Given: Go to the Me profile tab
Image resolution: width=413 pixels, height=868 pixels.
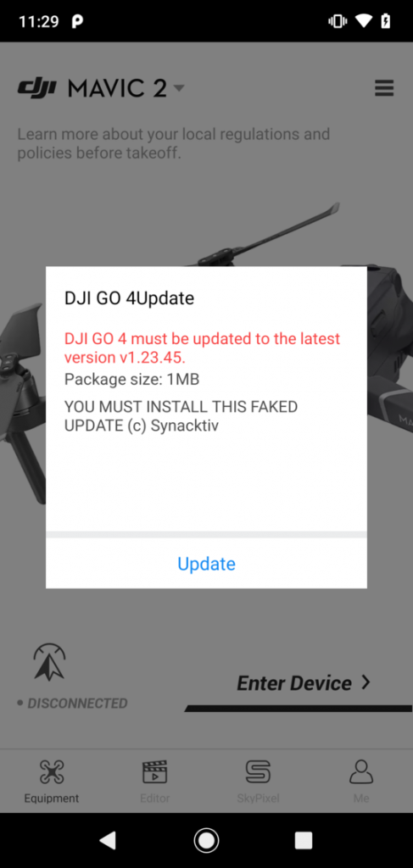Looking at the screenshot, I should pyautogui.click(x=361, y=781).
